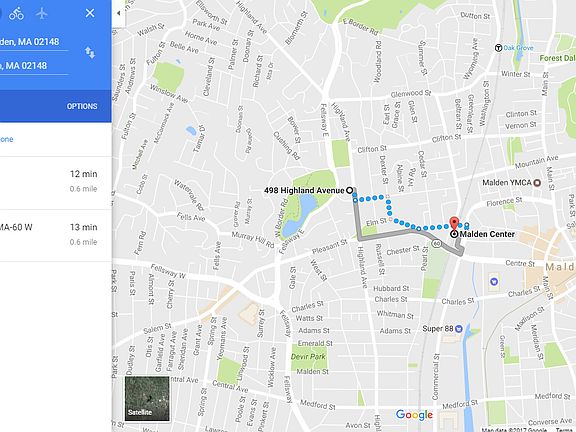The height and width of the screenshot is (432, 576).
Task: Choose the 12 min route
Action: [x=56, y=183]
